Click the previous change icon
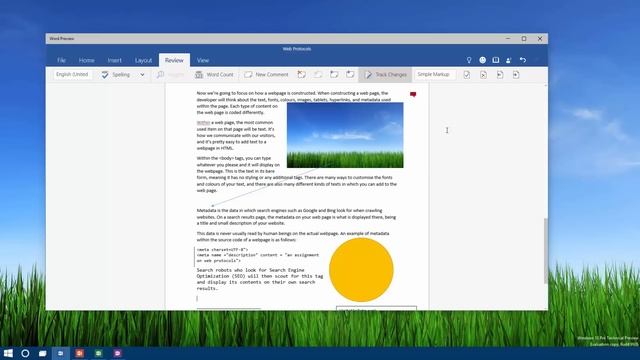This screenshot has height=360, width=640. [x=500, y=75]
